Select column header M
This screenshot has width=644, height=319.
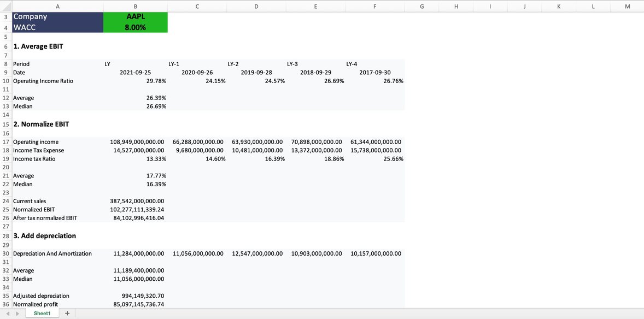(627, 5)
